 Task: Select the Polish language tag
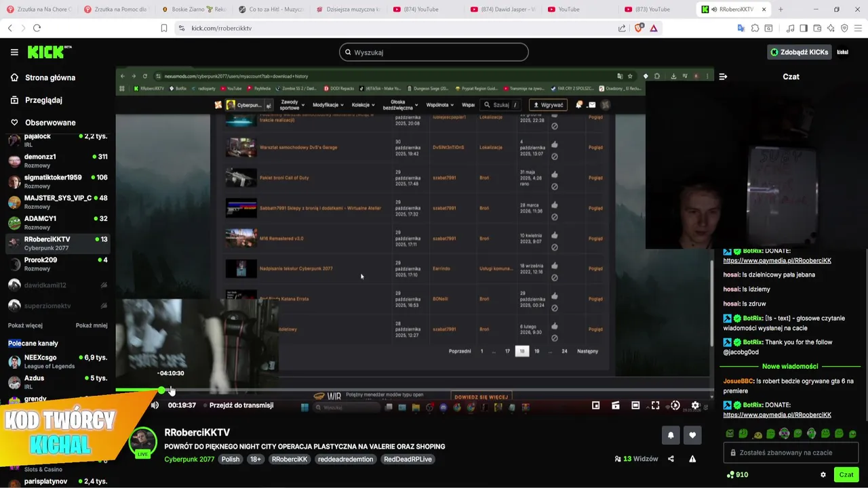(231, 459)
